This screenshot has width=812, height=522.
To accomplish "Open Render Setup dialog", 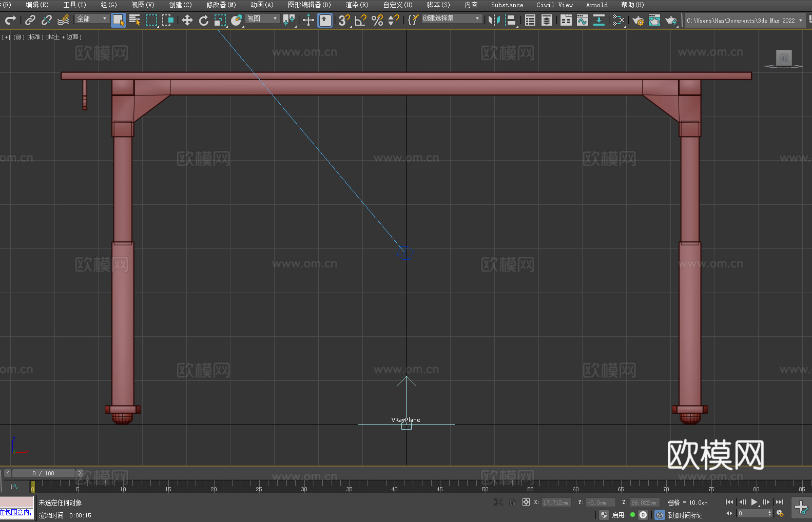I will [638, 20].
